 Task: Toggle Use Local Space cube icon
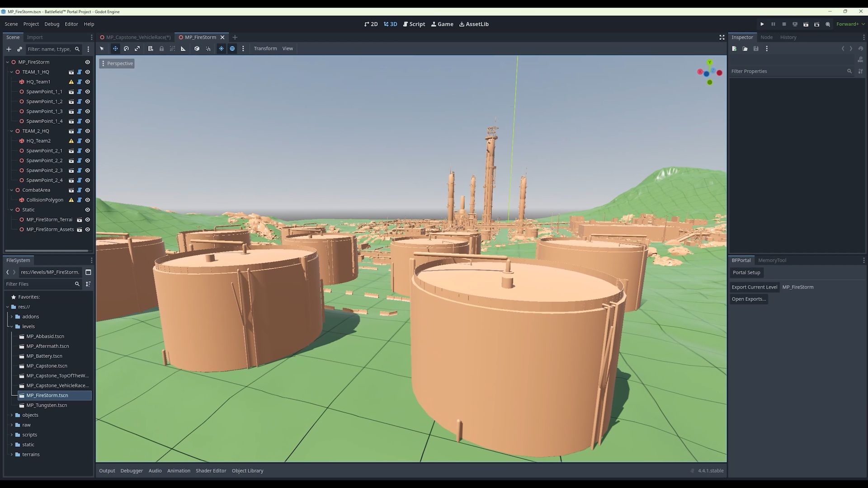197,48
